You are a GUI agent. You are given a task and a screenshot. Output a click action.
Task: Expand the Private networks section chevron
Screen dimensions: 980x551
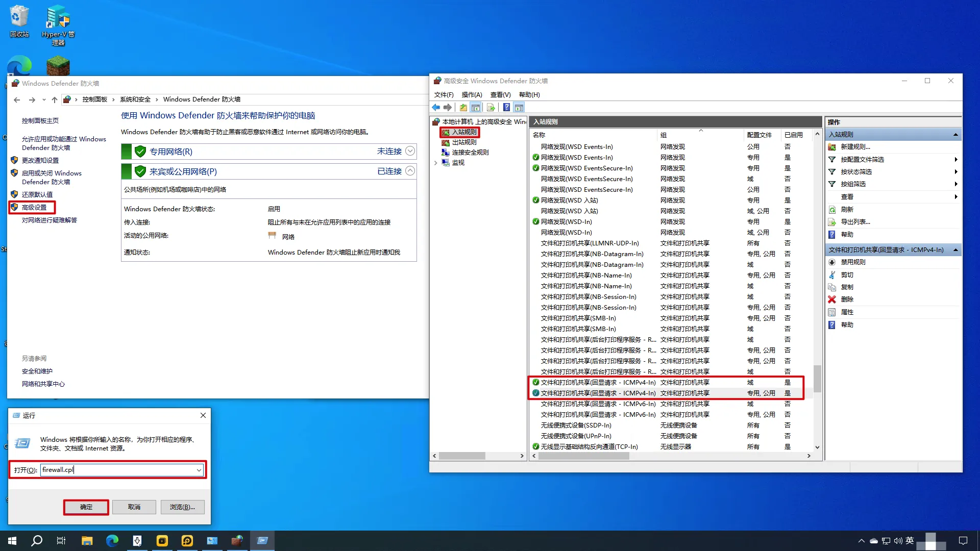point(410,151)
